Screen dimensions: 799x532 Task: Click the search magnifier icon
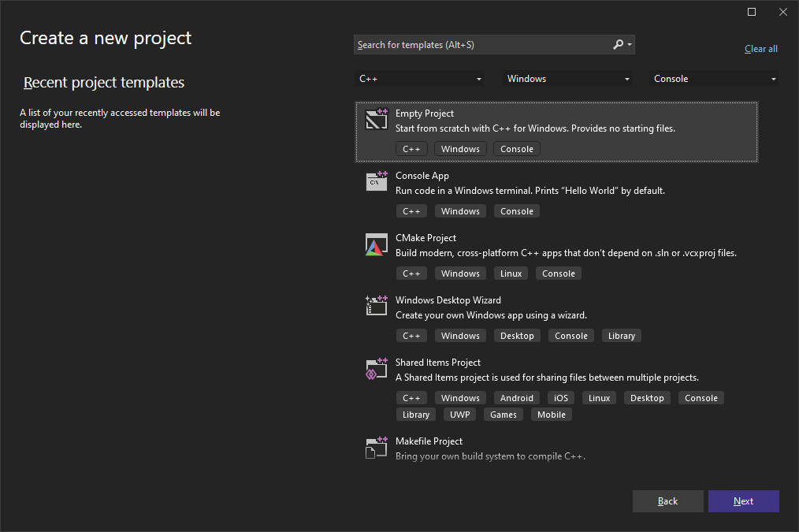618,44
